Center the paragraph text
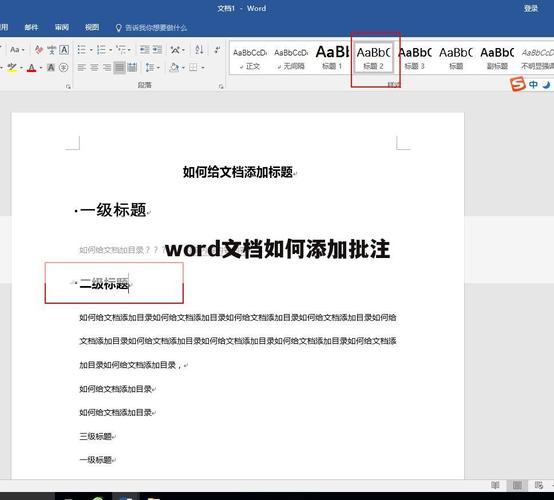The image size is (554, 500). coord(94,67)
